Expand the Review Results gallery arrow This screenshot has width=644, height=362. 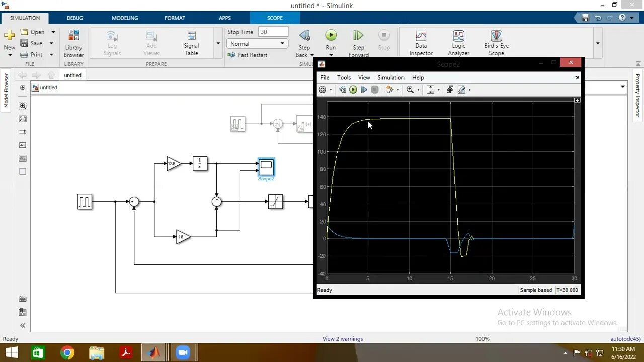[x=598, y=43]
